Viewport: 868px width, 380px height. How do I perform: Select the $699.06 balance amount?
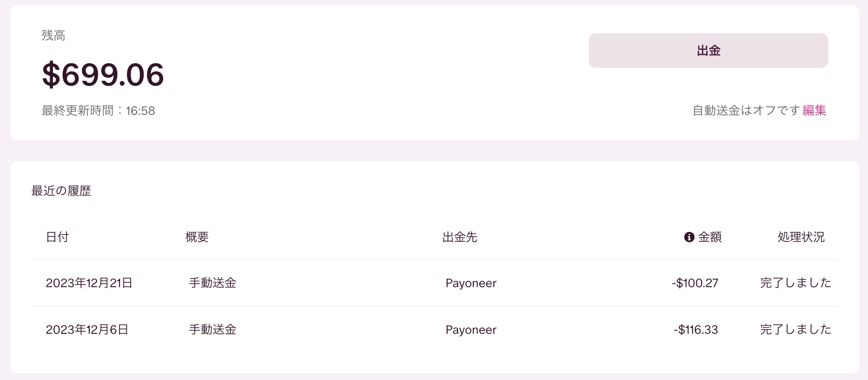(x=103, y=75)
